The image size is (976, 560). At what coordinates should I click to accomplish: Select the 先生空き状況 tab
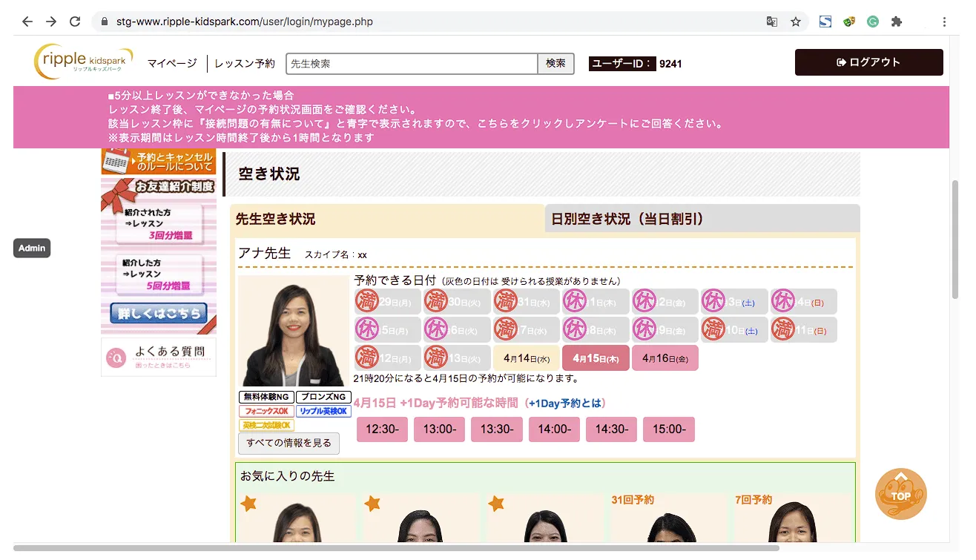tap(386, 219)
